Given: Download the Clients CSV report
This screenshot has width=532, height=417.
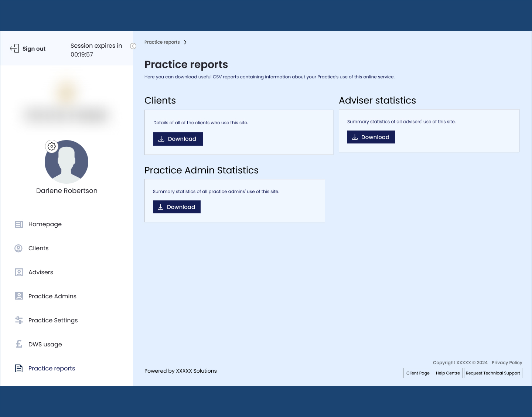Looking at the screenshot, I should pyautogui.click(x=178, y=139).
